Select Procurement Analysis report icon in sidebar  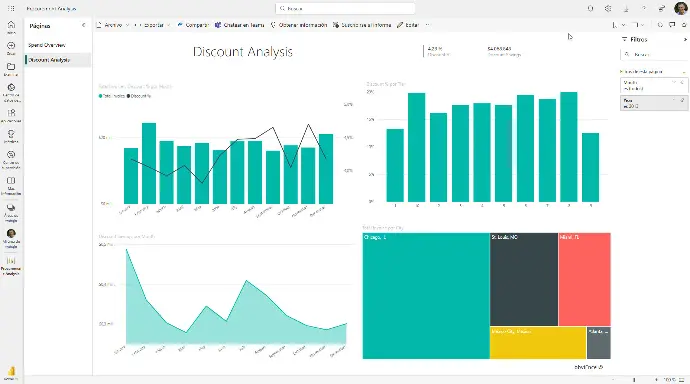(x=11, y=261)
